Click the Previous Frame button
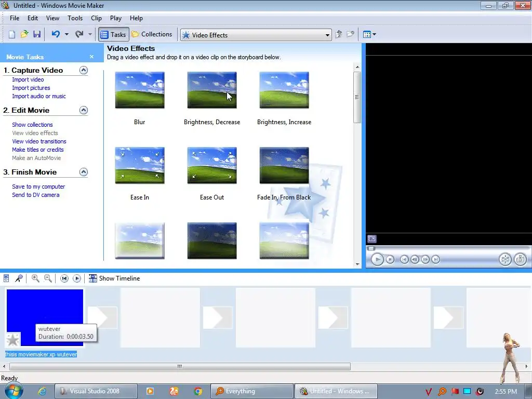This screenshot has width=532, height=399. [415, 260]
